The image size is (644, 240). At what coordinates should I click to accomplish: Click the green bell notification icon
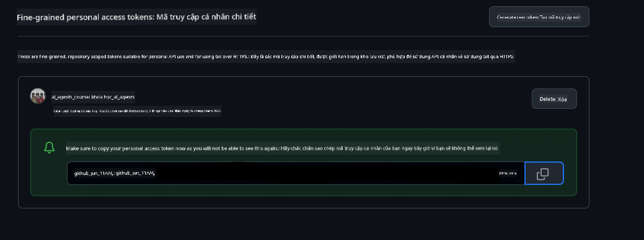[50, 147]
